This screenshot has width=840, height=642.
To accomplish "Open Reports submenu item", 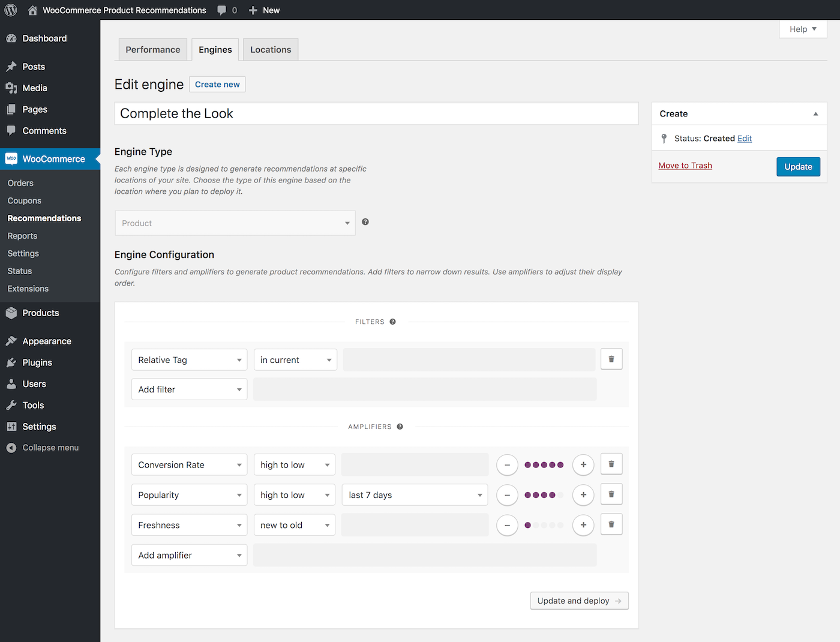I will point(22,236).
